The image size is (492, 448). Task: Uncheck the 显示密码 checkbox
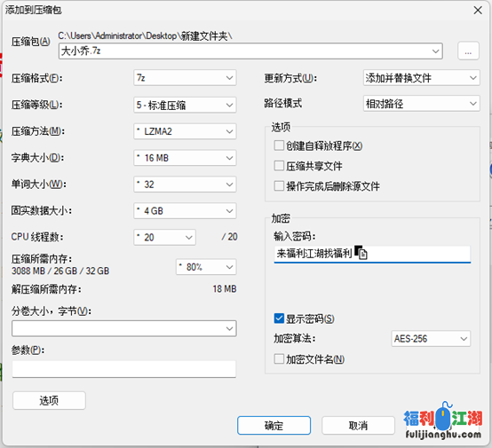coord(279,318)
